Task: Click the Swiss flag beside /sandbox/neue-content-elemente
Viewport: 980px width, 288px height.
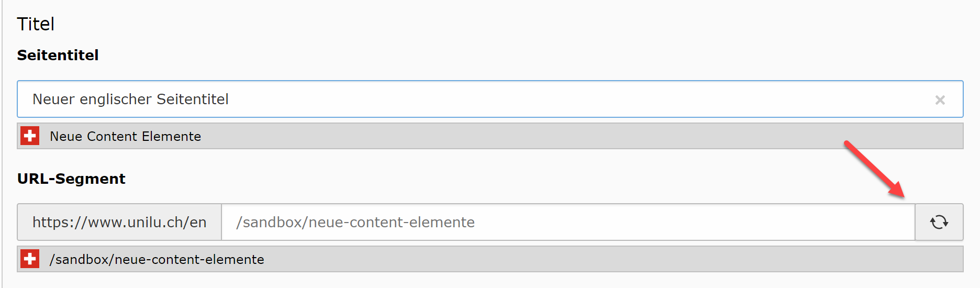Action: [x=30, y=259]
